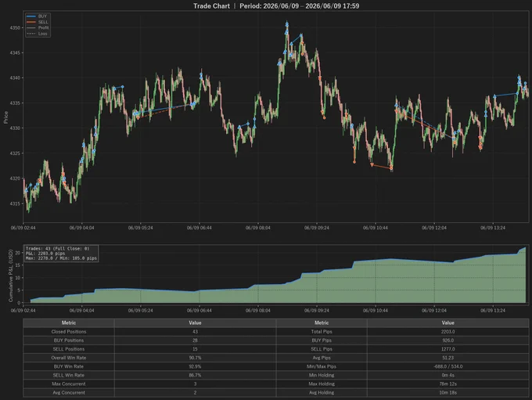Click the 4315 price axis tick

(x=15, y=204)
